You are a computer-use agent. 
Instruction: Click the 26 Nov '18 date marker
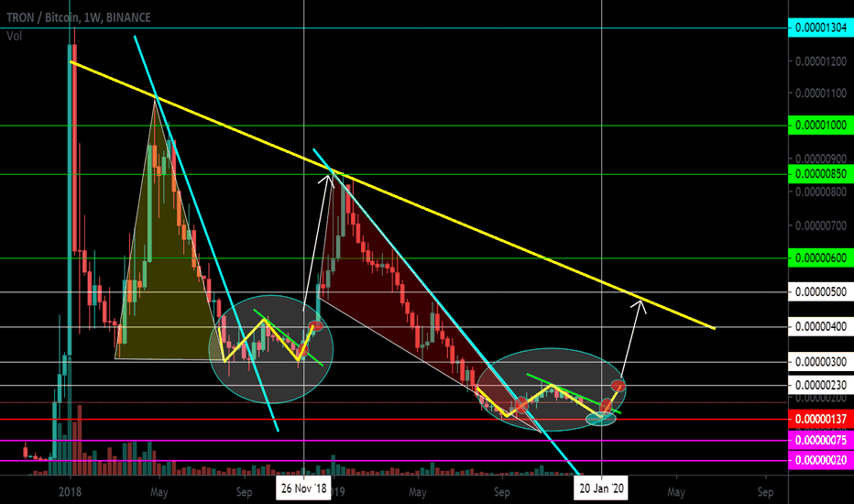pos(304,488)
